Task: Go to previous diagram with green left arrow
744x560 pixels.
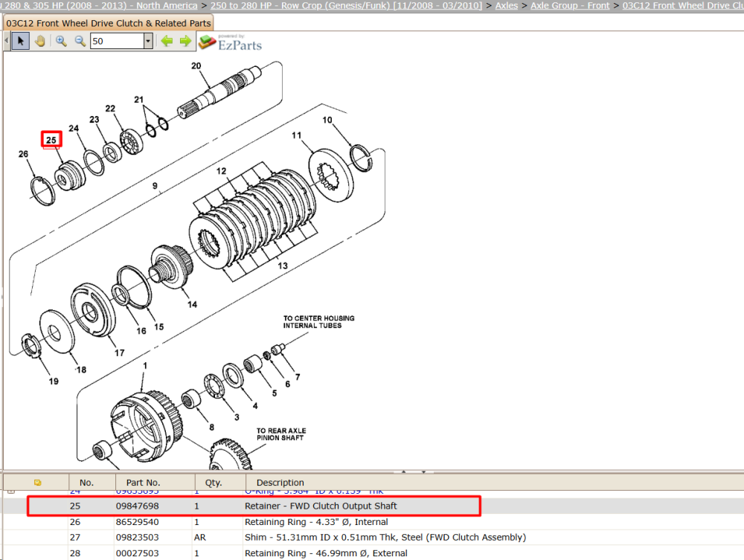Action: tap(167, 41)
